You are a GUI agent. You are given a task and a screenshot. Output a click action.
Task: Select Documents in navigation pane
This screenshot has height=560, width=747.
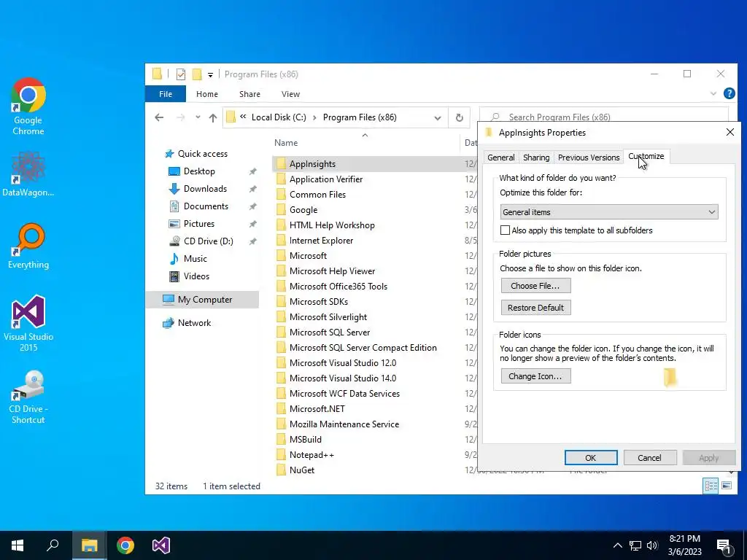(206, 206)
